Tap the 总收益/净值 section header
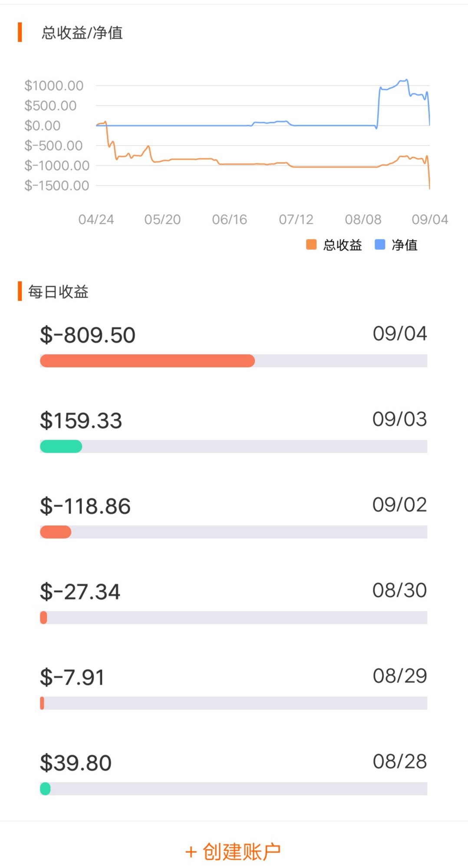The image size is (468, 868). click(82, 33)
